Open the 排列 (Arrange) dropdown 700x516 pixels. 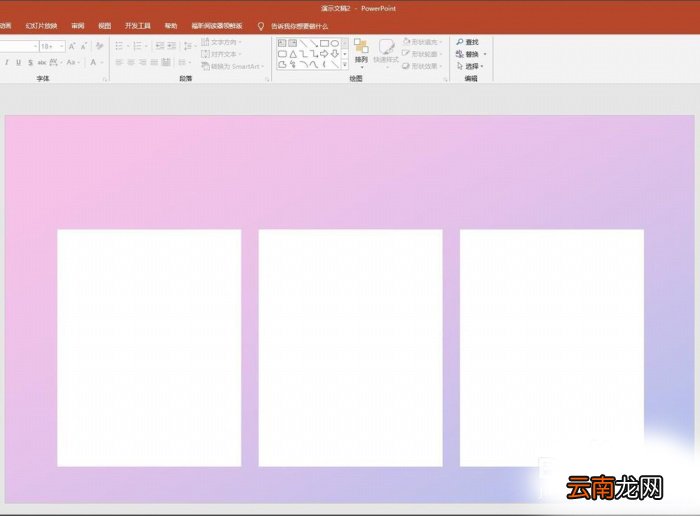(x=361, y=54)
